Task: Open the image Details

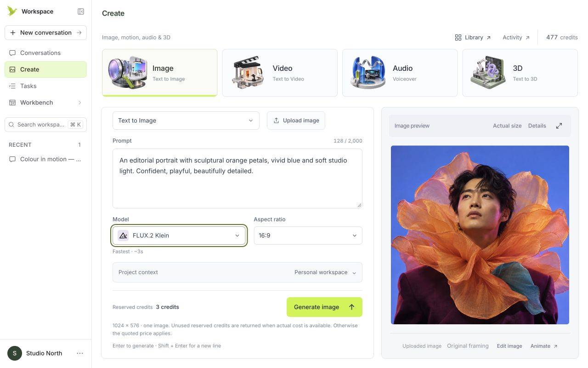Action: 537,126
